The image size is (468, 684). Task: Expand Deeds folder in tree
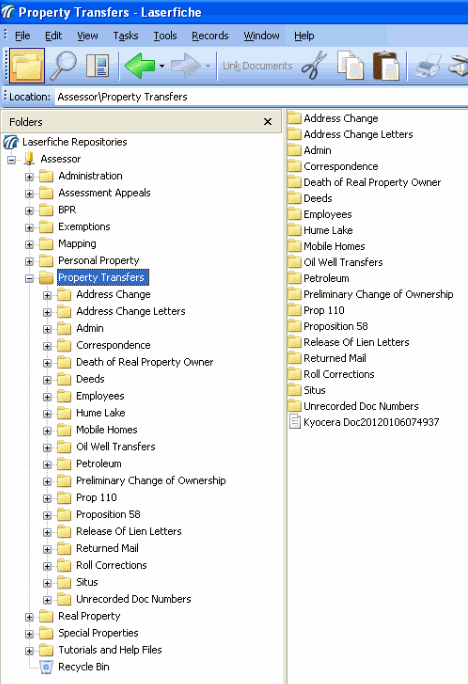(47, 380)
